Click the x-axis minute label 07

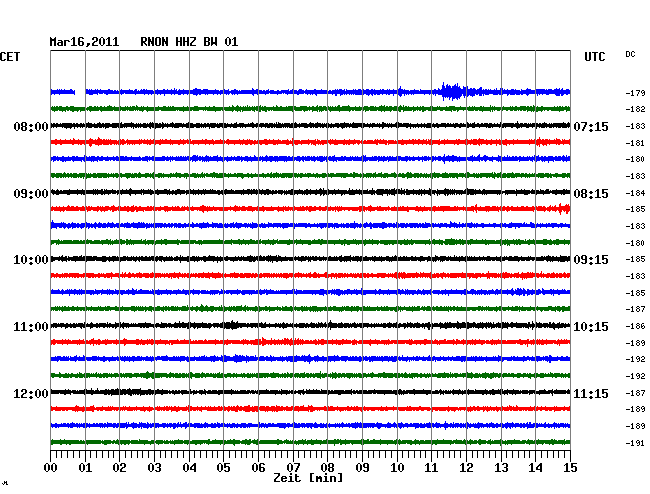293,468
